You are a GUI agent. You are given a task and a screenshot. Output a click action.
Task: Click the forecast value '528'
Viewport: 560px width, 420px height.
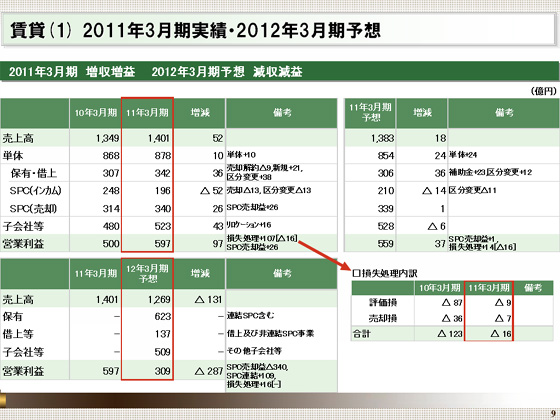(386, 226)
